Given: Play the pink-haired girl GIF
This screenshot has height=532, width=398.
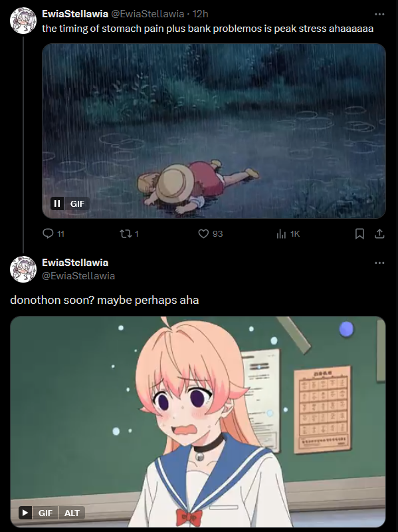Looking at the screenshot, I should point(25,513).
